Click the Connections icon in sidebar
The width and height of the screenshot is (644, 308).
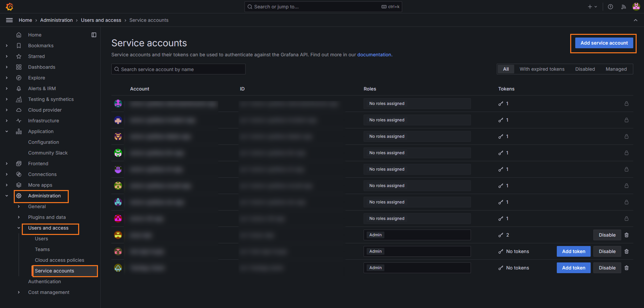[19, 174]
